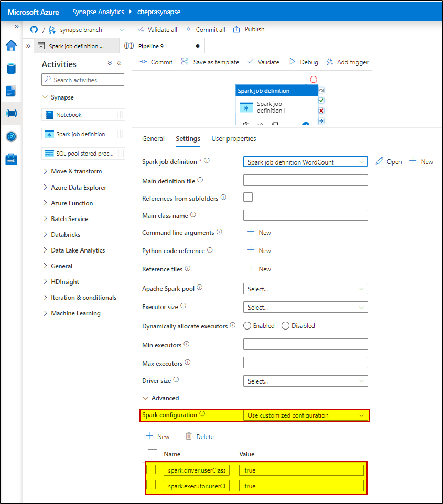
Task: Click Commit all in the top toolbar
Action: (205, 29)
